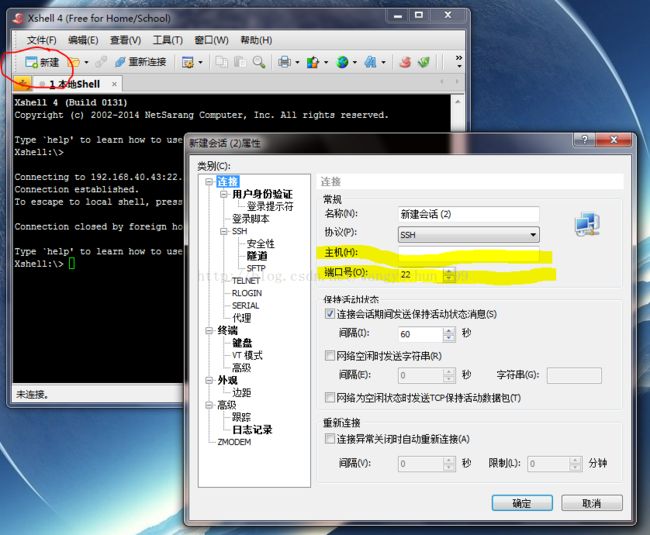Image resolution: width=650 pixels, height=535 pixels.
Task: Collapse the SSH tree node expander
Action: click(x=224, y=231)
